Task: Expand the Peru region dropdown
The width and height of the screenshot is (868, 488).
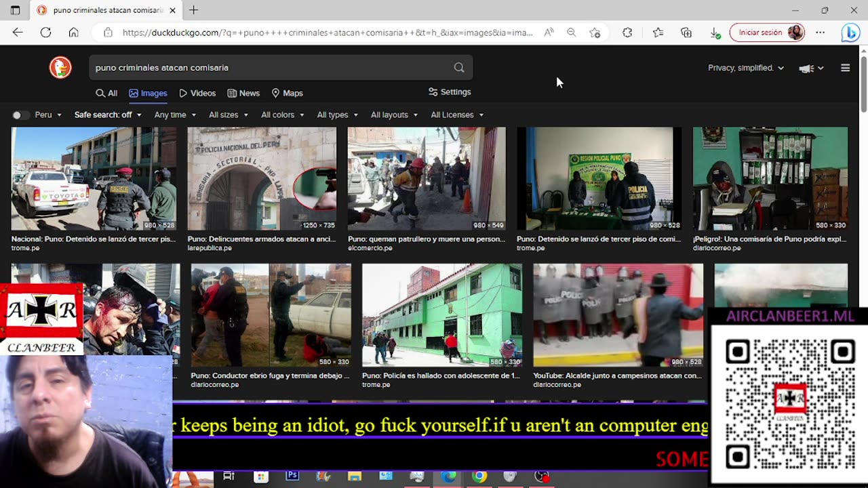Action: pyautogui.click(x=48, y=115)
